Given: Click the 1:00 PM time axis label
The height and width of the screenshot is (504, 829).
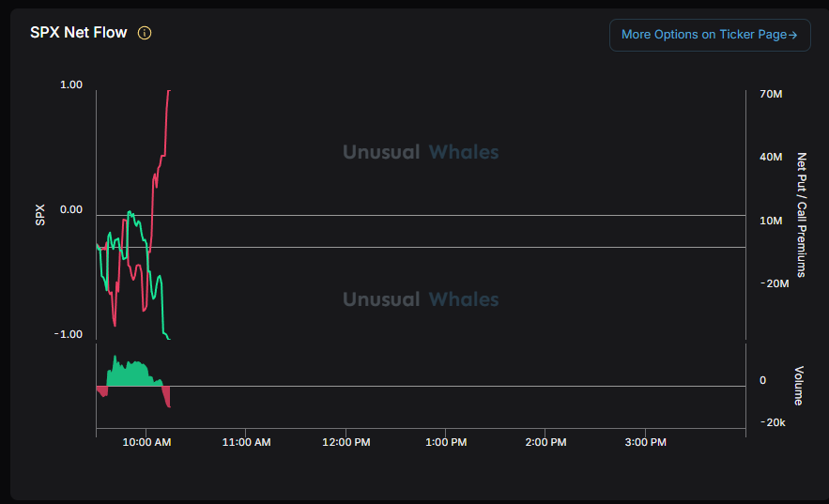Looking at the screenshot, I should click(x=446, y=442).
